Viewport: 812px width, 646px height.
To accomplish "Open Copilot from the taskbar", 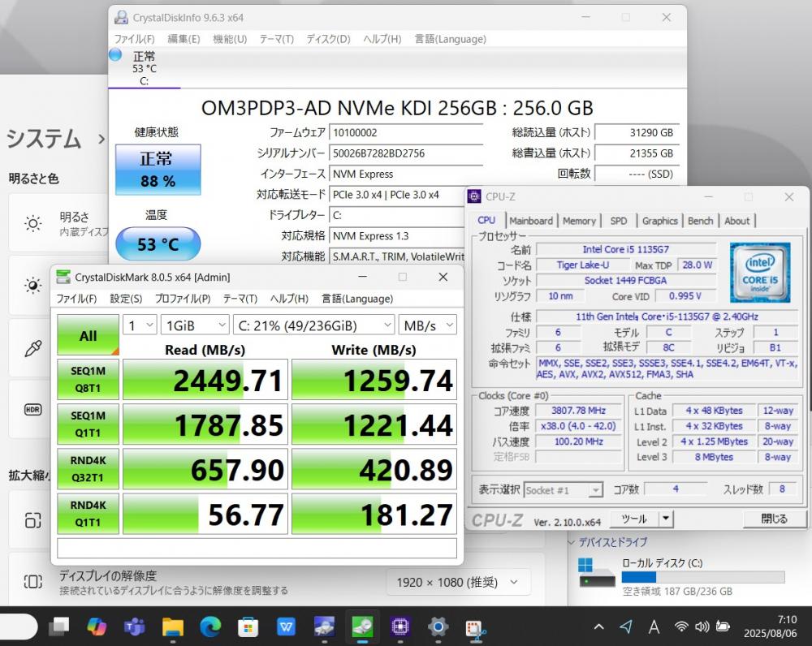I will point(97,627).
